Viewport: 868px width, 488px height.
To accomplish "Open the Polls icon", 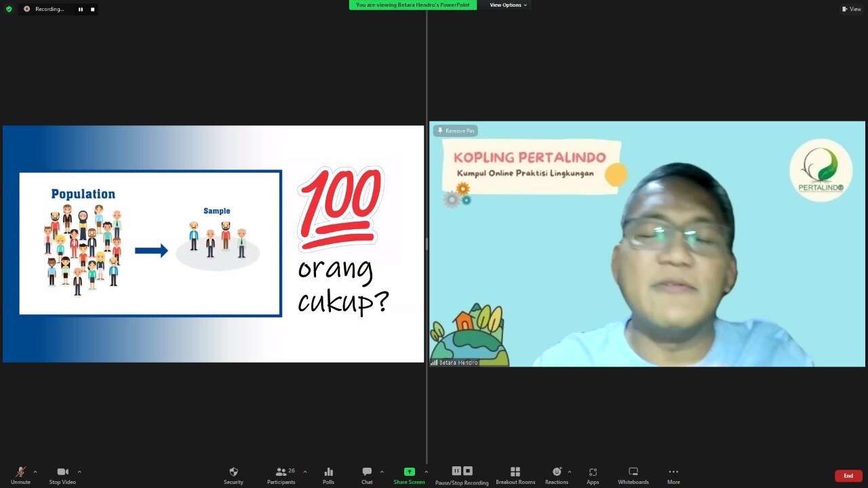I will pos(328,472).
